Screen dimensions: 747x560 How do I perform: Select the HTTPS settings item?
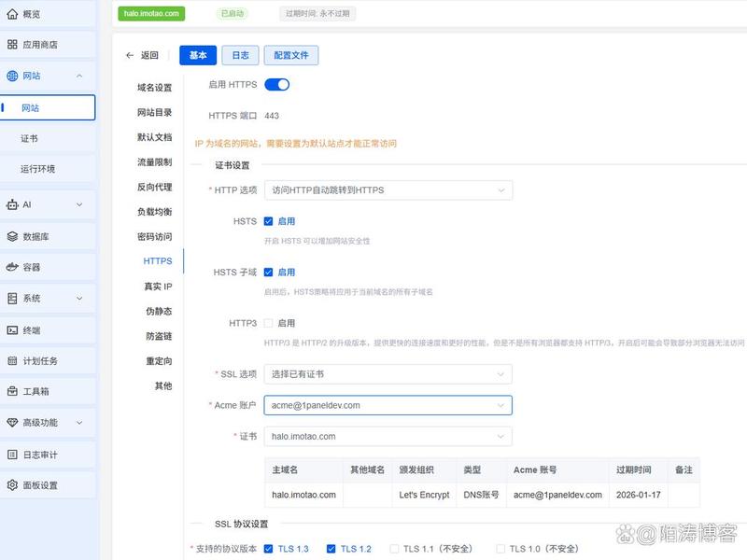158,261
